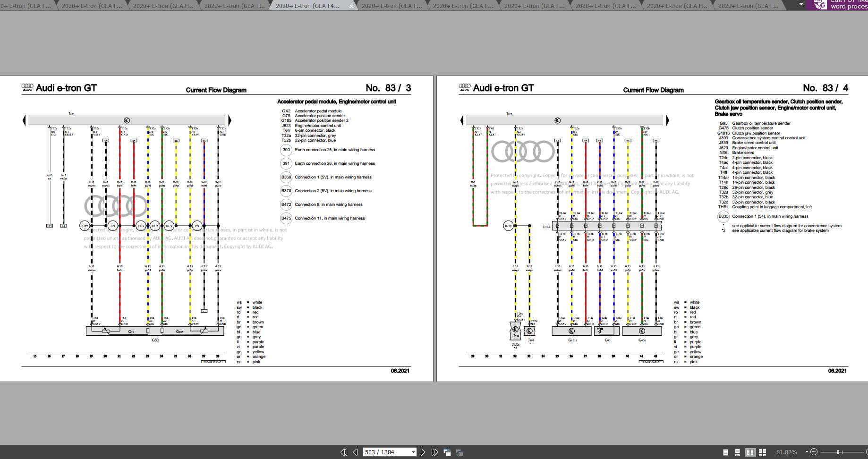Screen dimensions: 868x459
Task: Open the page number dropdown arrow
Action: 413,452
